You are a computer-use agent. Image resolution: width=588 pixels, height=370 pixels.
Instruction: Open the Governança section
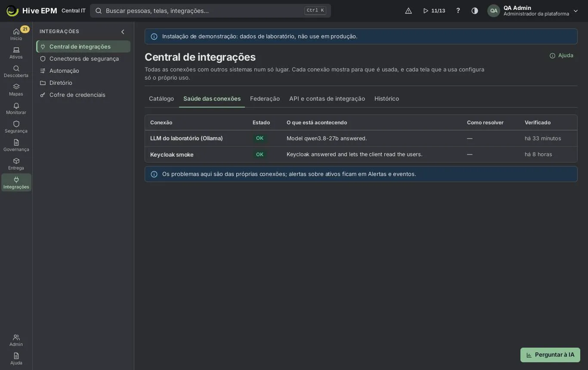[16, 145]
